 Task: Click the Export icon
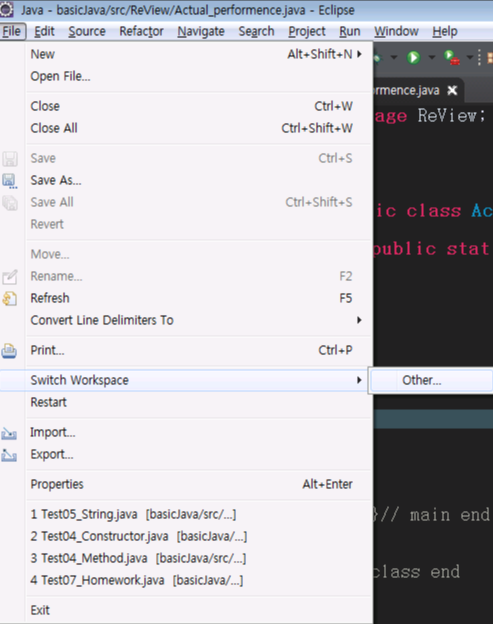pos(9,455)
